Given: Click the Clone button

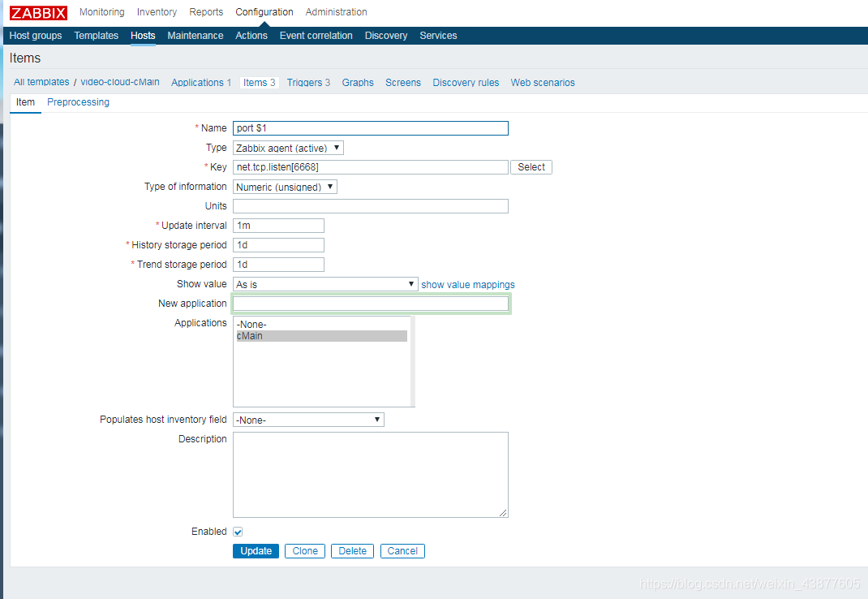Looking at the screenshot, I should 305,551.
